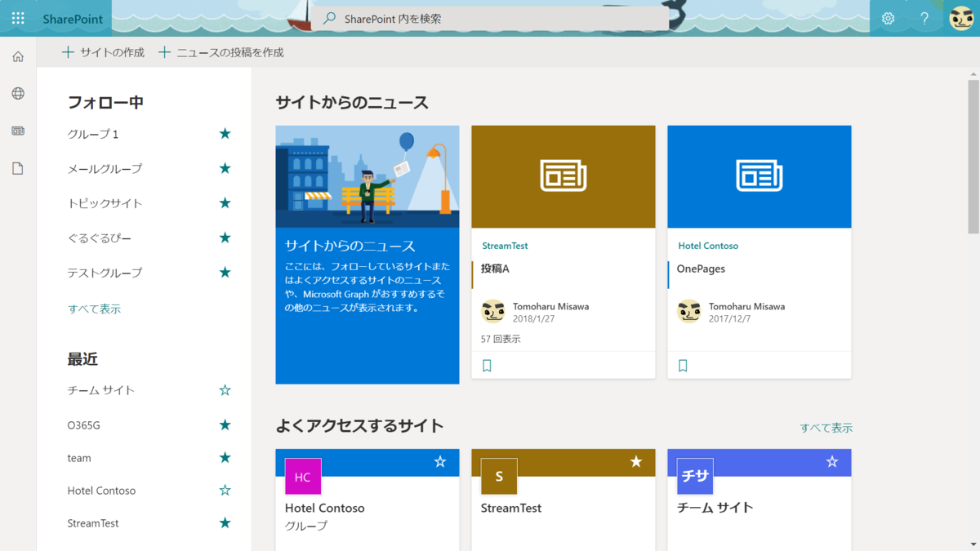The height and width of the screenshot is (551, 980).
Task: Open グループ1 in followed list
Action: pyautogui.click(x=93, y=134)
